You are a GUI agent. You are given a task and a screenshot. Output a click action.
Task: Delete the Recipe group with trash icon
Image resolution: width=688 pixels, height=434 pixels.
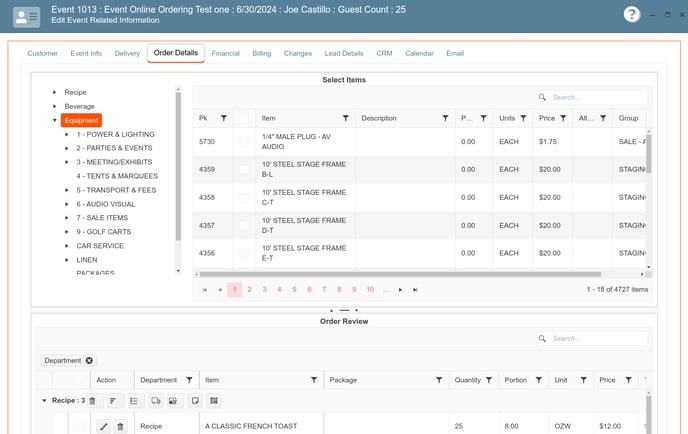pyautogui.click(x=93, y=401)
